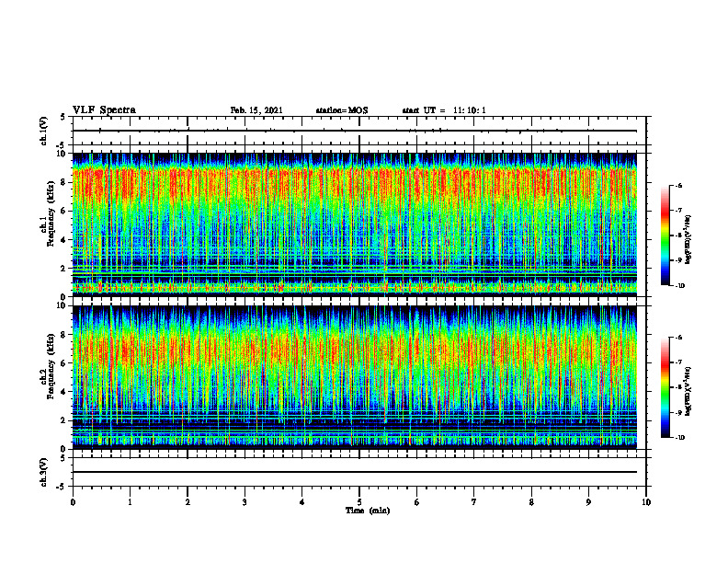The image size is (728, 563).
Task: Select the date 'Feb. 15, 2021' text
Action: [256, 110]
